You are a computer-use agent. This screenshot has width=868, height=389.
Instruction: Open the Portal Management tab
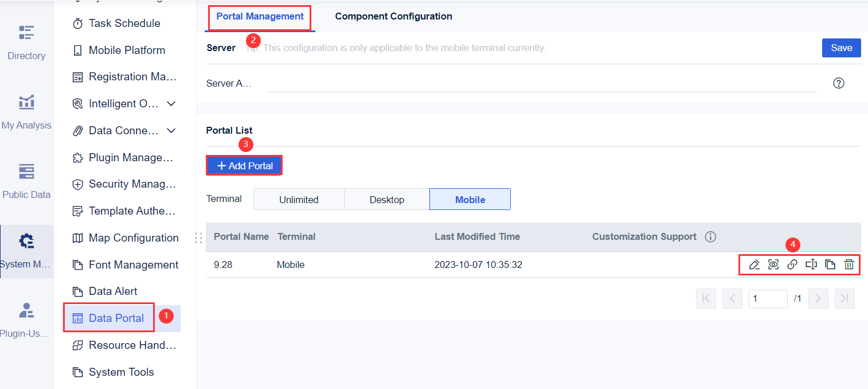click(x=260, y=17)
